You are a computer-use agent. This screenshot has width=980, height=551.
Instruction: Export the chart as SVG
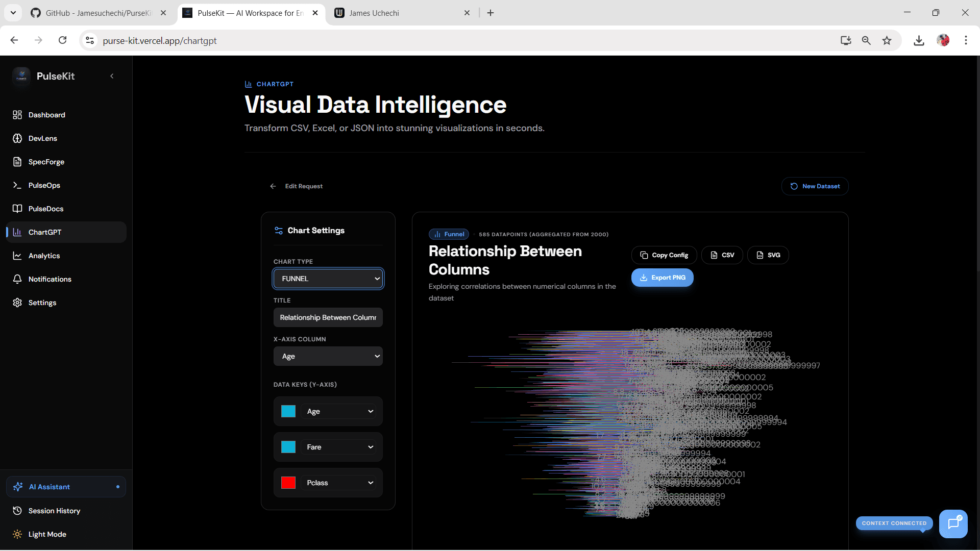[x=768, y=255]
